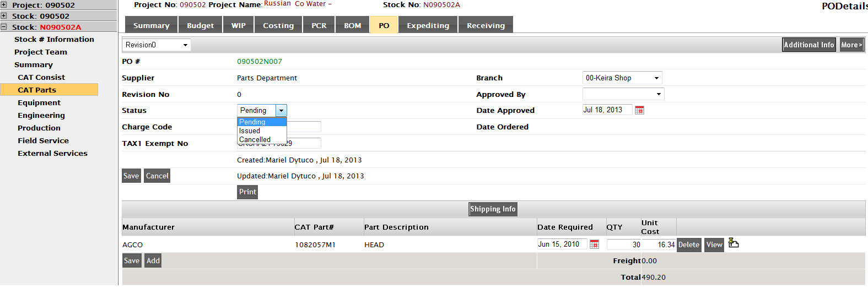Image resolution: width=868 pixels, height=288 pixels.
Task: Collapse the Stock: N090502A tree node
Action: [x=4, y=27]
